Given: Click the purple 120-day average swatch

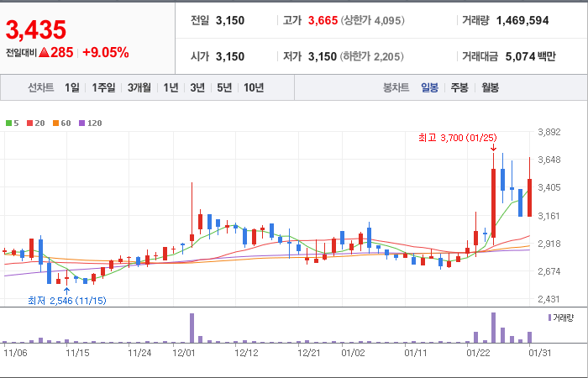Looking at the screenshot, I should coord(81,123).
